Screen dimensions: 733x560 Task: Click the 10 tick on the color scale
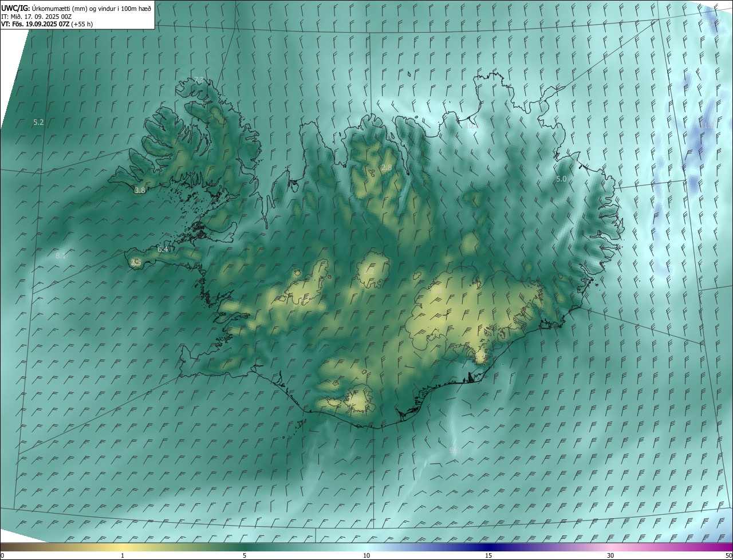(x=366, y=555)
